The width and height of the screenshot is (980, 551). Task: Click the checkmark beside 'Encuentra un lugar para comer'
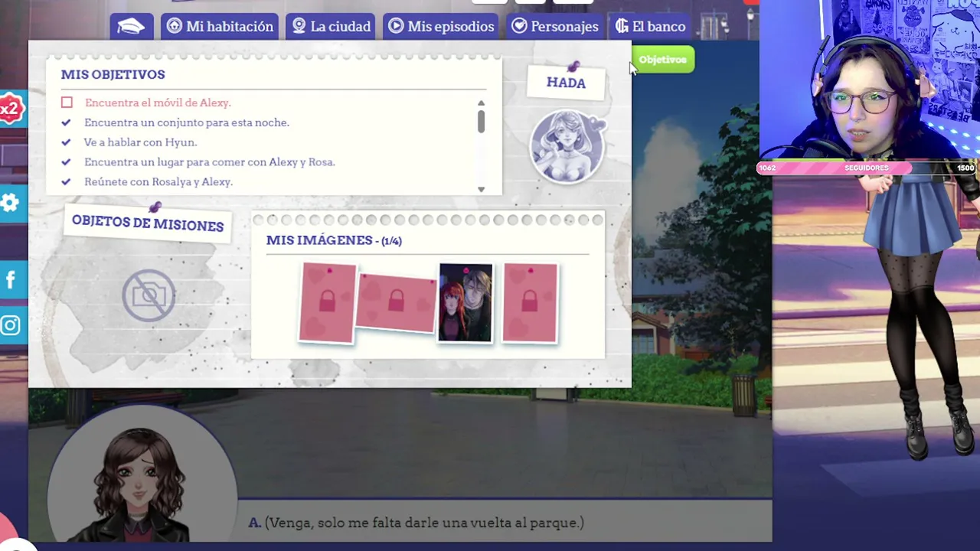pyautogui.click(x=66, y=162)
